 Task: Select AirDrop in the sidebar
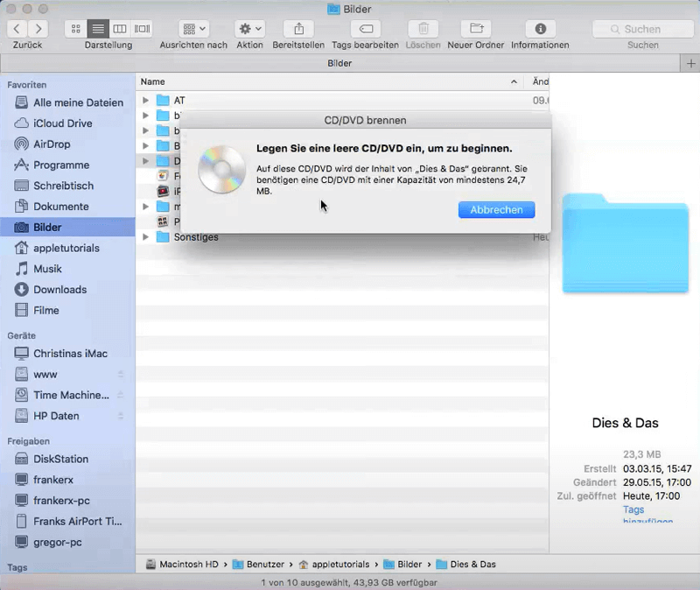coord(52,144)
